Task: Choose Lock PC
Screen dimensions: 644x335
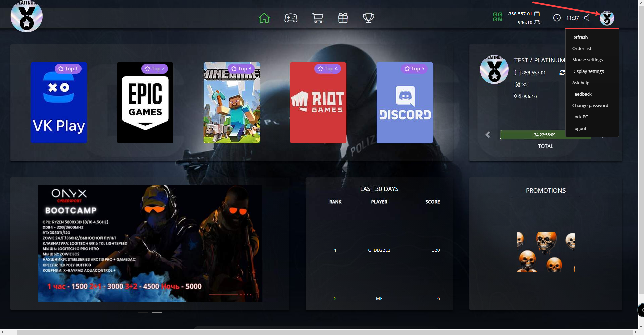Action: 580,117
